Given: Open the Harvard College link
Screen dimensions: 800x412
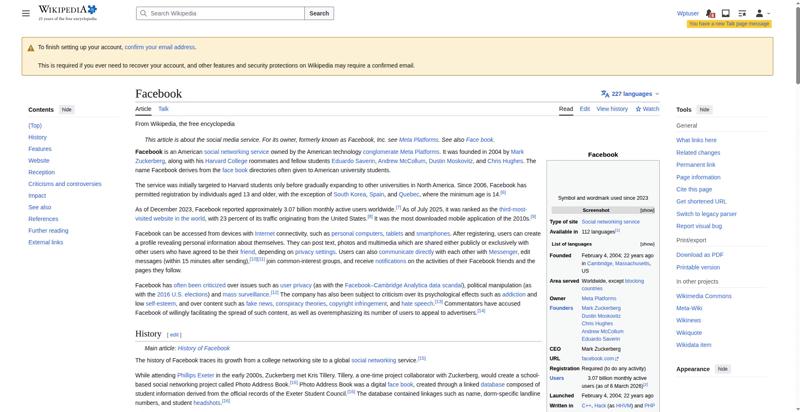Looking at the screenshot, I should click(226, 161).
